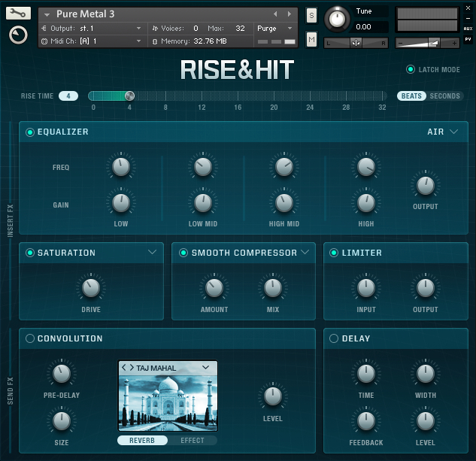Enable the Convolution send effect
Viewport: 476px width, 461px height.
pos(30,338)
